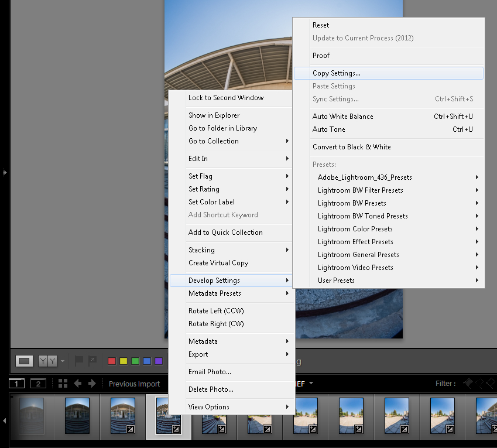
Task: Open the grid view icon in filmstrip bar
Action: tap(63, 384)
